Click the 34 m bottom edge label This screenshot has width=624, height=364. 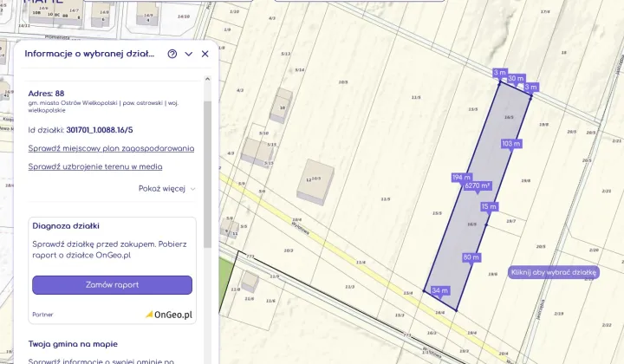pos(440,290)
